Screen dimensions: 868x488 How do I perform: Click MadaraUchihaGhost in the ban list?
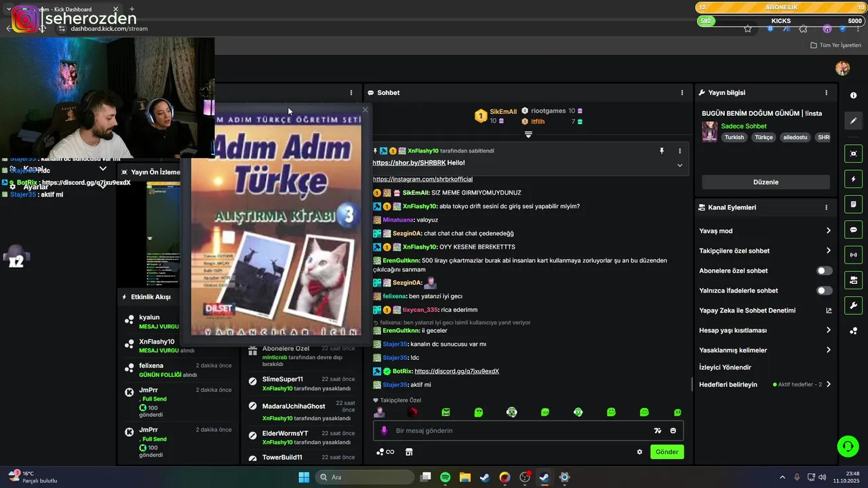coord(294,406)
